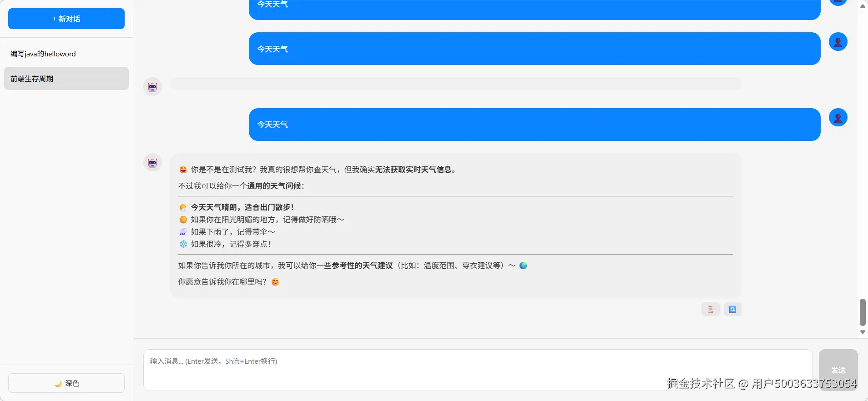
Task: Click the bot avatar beside empty reply
Action: tap(152, 86)
